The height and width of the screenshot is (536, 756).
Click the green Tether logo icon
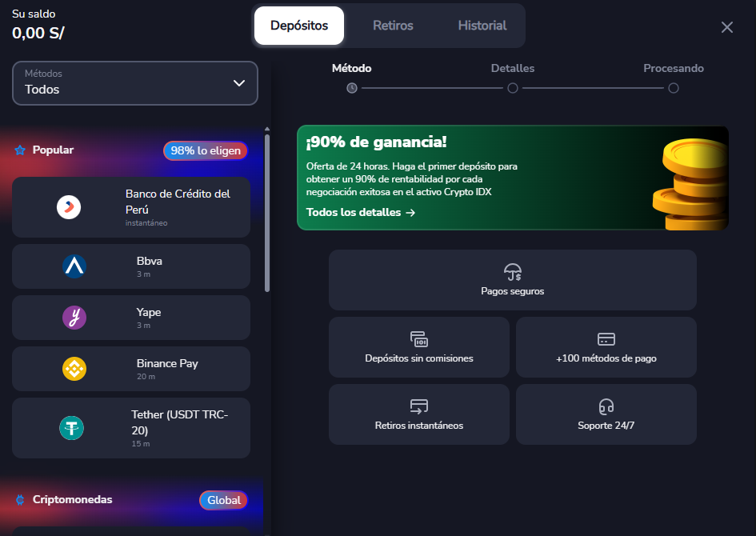click(x=71, y=428)
